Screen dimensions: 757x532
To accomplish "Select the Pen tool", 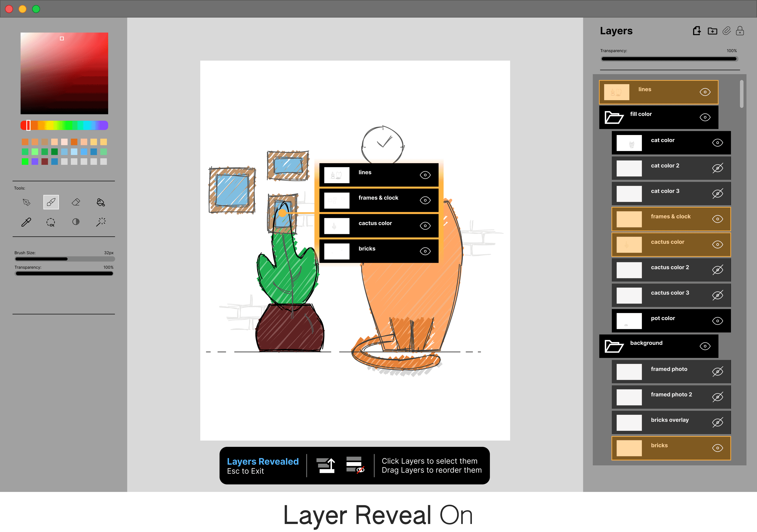I will click(x=26, y=202).
